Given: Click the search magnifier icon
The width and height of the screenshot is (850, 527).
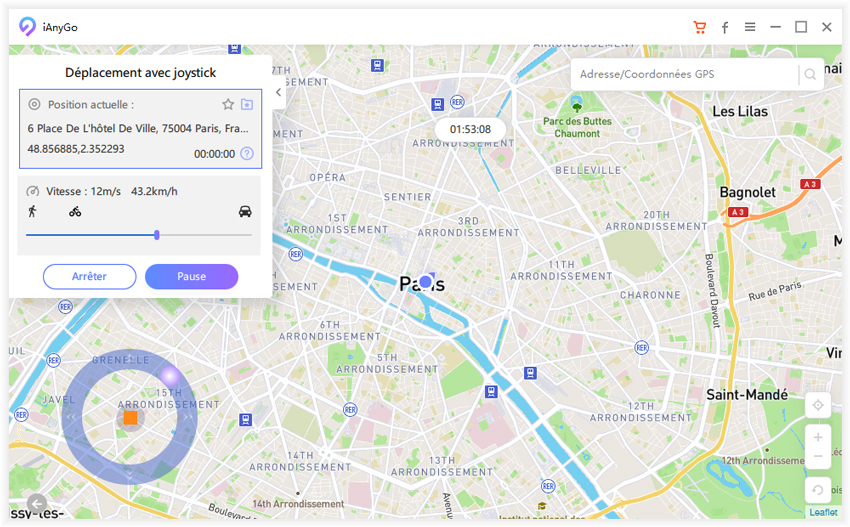Looking at the screenshot, I should coord(810,74).
